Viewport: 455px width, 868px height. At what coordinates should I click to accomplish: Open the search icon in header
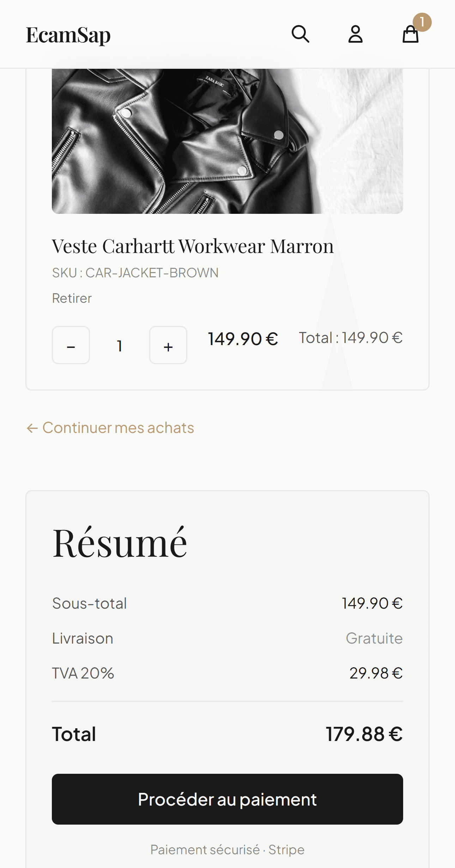[x=300, y=34]
